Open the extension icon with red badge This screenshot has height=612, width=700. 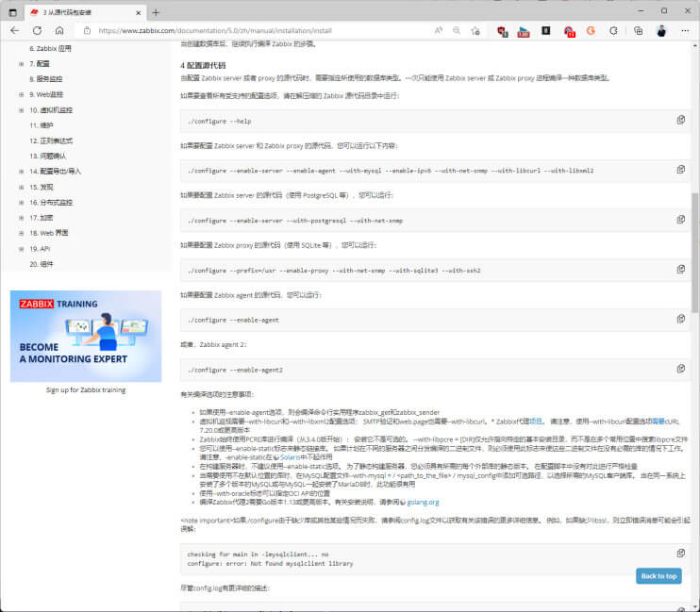(x=524, y=31)
